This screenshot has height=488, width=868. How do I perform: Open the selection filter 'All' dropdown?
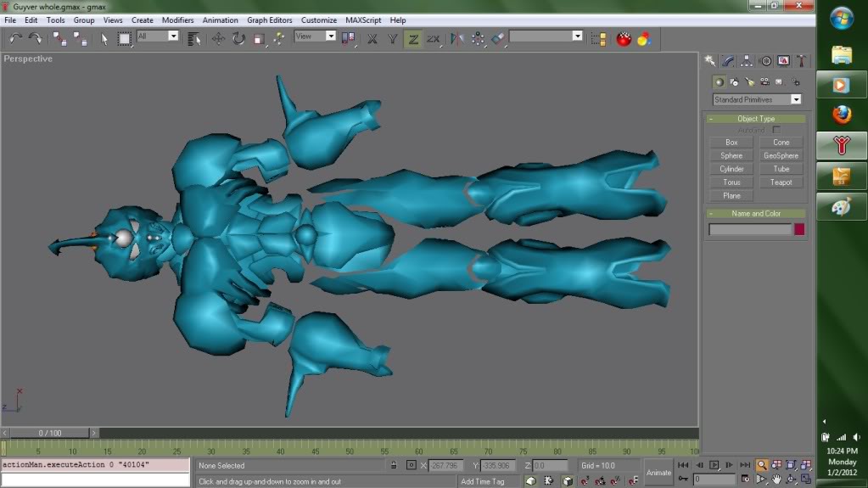tap(173, 36)
